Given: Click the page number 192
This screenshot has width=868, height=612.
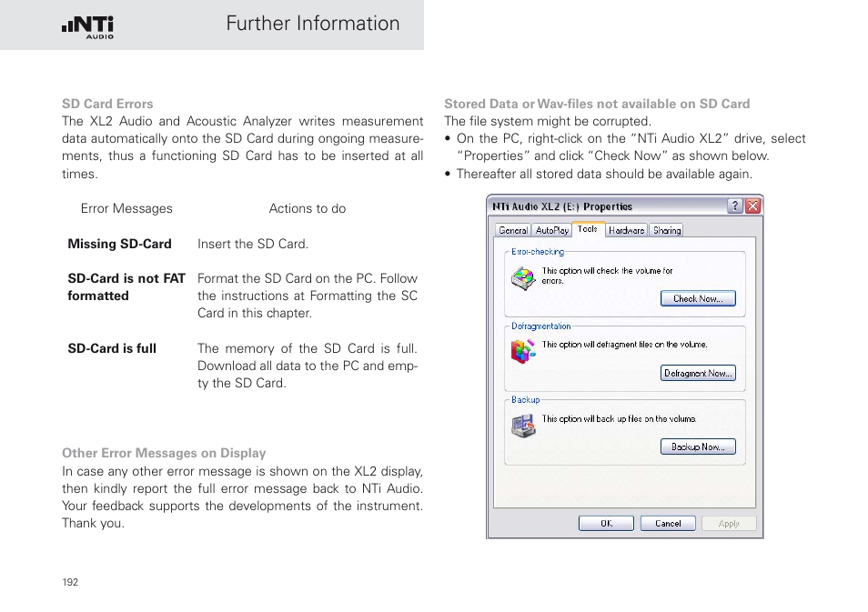Looking at the screenshot, I should 70,582.
